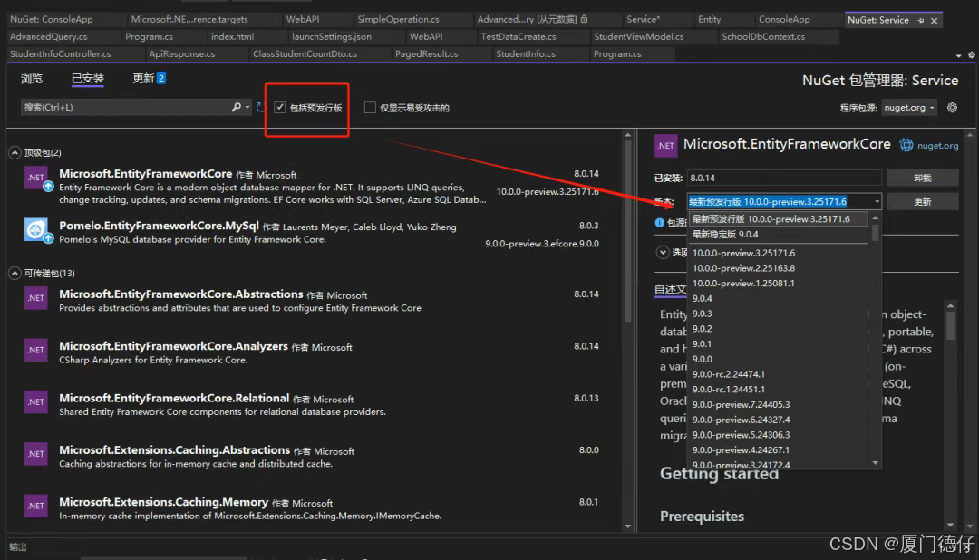The height and width of the screenshot is (560, 979).
Task: Select latest prerelease 10.0.0-preview.3.25171.6 entry
Action: (x=778, y=219)
